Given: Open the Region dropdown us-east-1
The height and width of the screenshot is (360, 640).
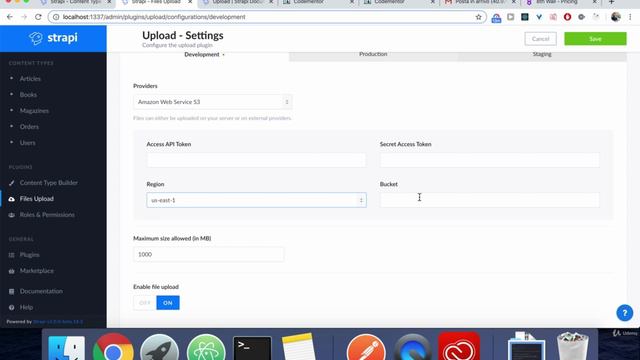Looking at the screenshot, I should click(256, 200).
